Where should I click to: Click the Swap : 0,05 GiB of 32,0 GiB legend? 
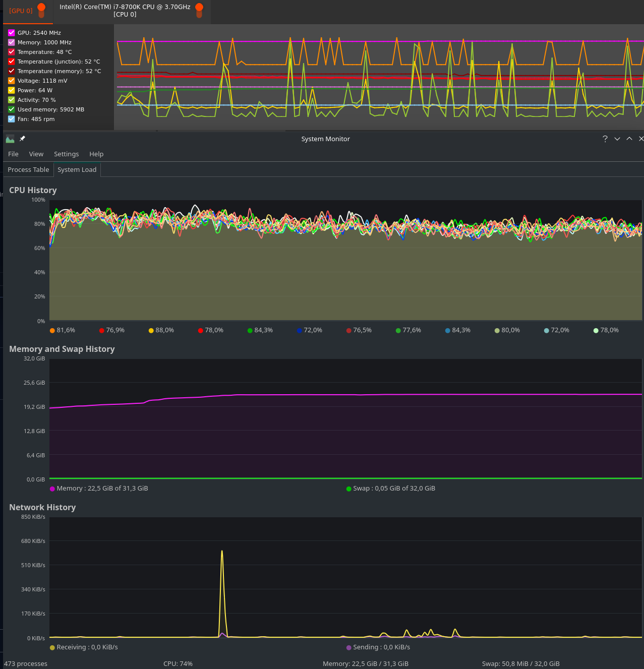tap(391, 489)
